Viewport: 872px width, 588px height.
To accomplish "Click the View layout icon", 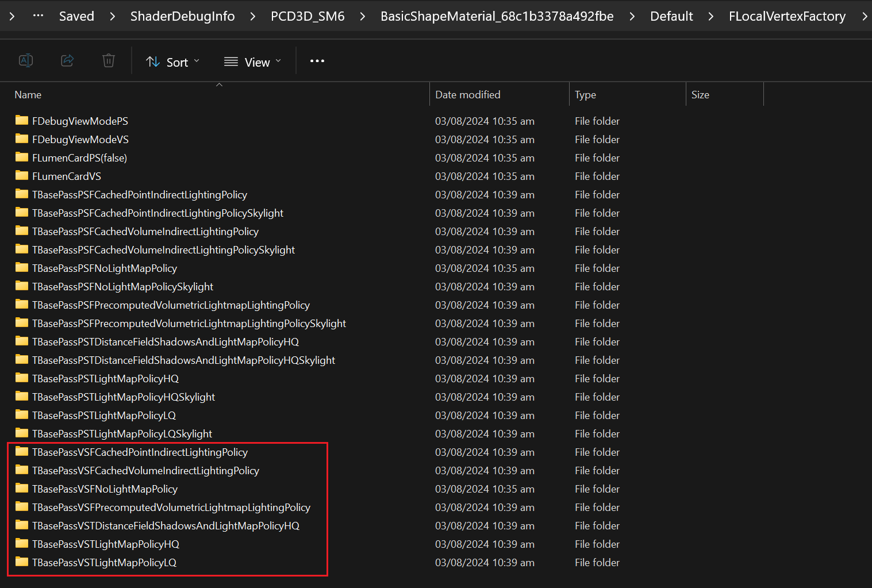I will [231, 61].
